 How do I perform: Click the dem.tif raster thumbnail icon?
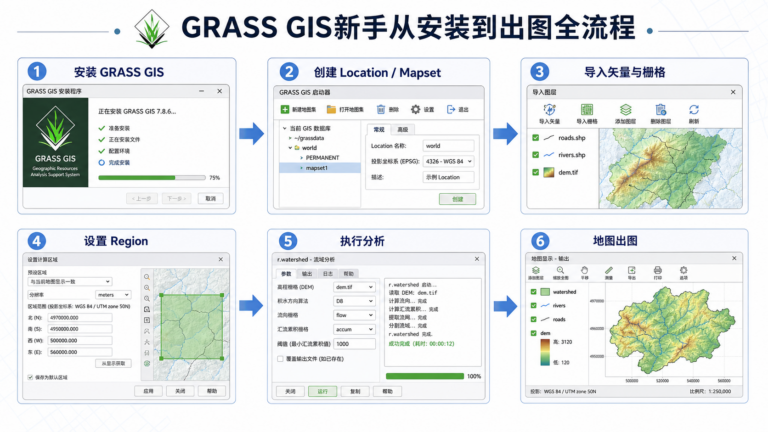click(549, 172)
